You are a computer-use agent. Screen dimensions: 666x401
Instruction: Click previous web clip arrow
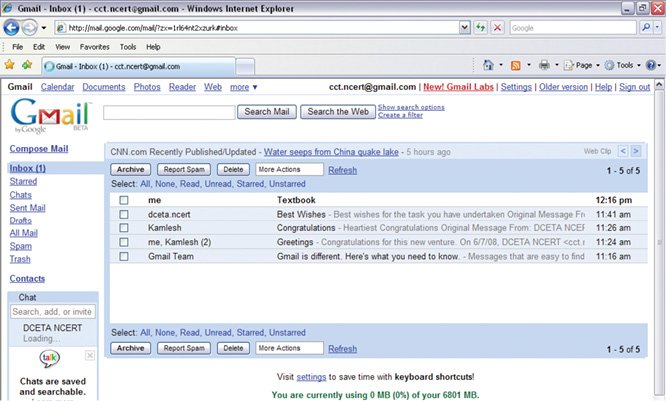[623, 151]
